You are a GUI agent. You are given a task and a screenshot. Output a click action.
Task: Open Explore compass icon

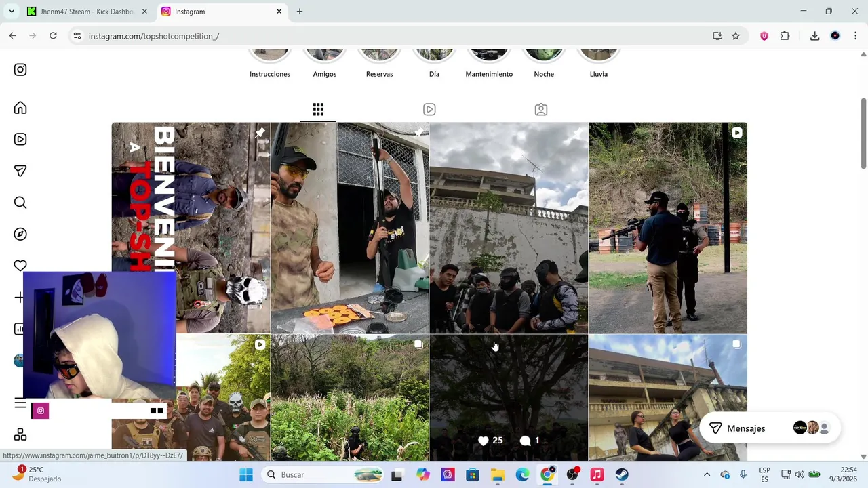[20, 234]
